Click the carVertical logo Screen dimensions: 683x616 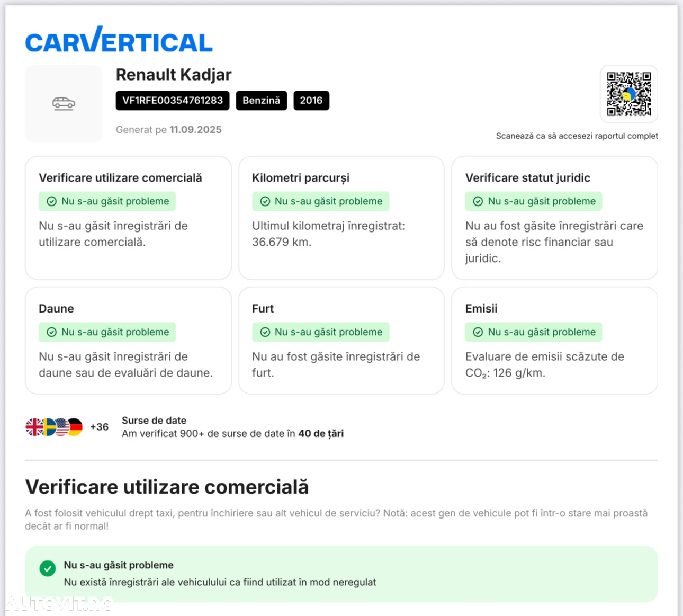119,40
